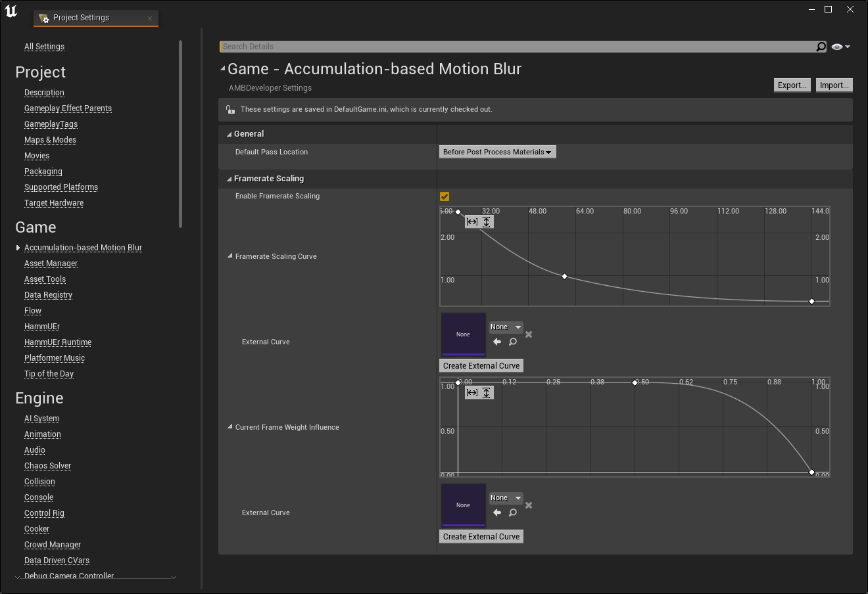The height and width of the screenshot is (594, 868).
Task: Clear the Frame Weight External Curve reference
Action: pyautogui.click(x=529, y=505)
